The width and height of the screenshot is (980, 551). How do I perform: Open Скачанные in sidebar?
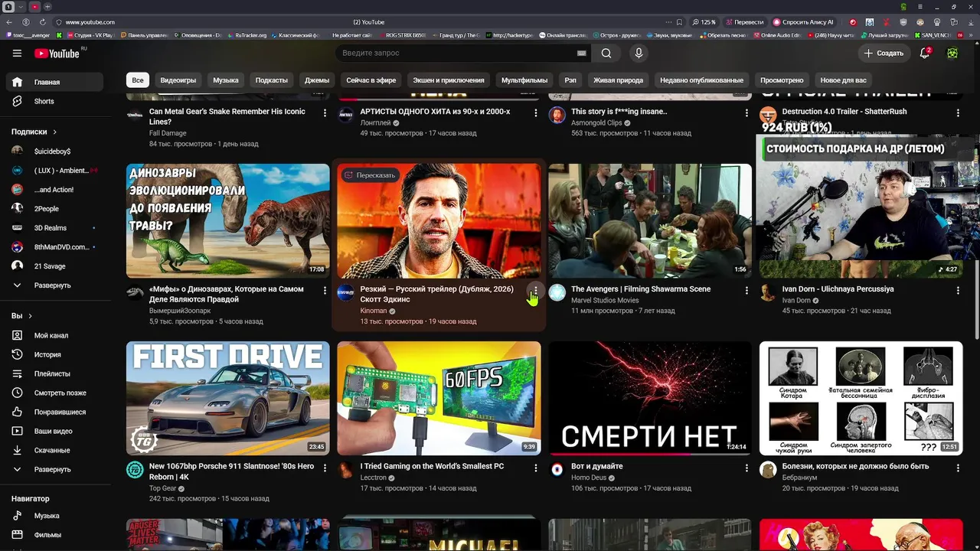[54, 450]
